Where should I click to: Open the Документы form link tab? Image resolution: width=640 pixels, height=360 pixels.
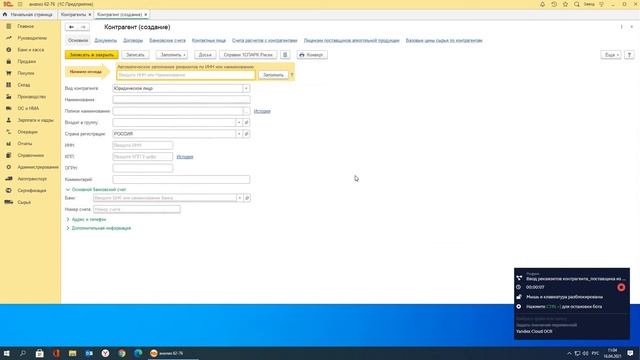[105, 40]
